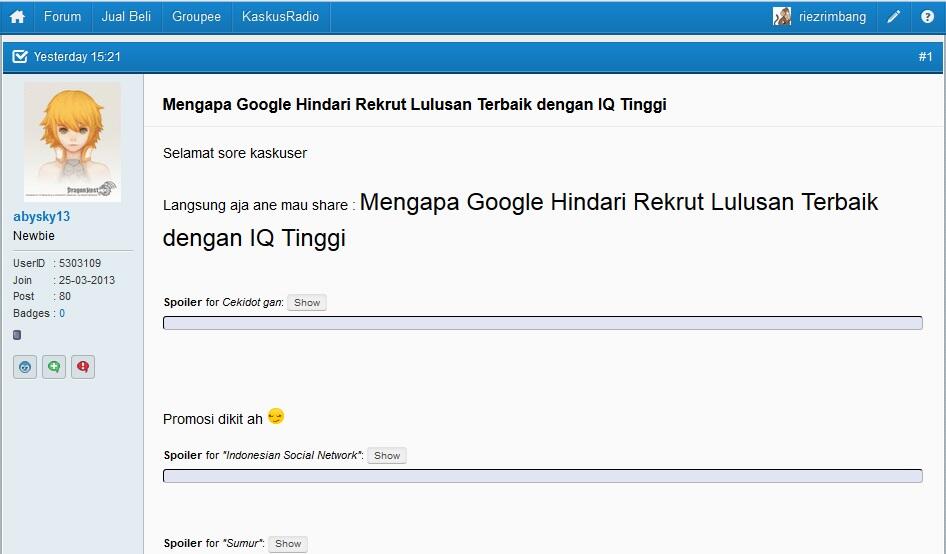The width and height of the screenshot is (946, 554).
Task: Click the Post count 80 text
Action: pos(42,296)
